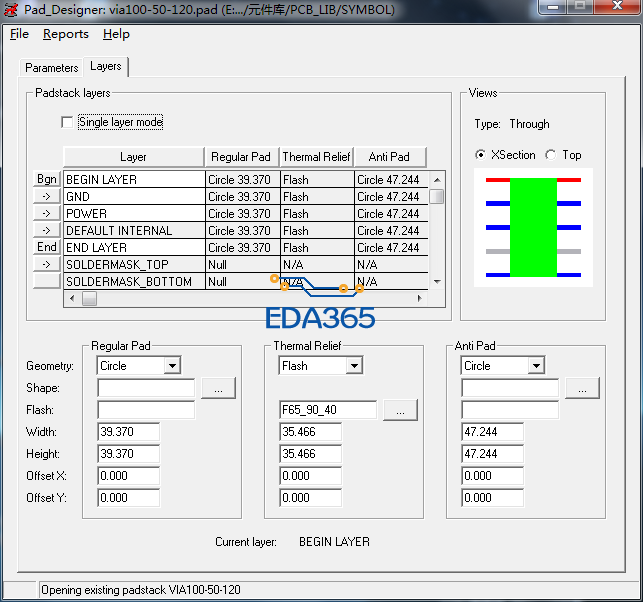Select the Layers tab
This screenshot has width=643, height=602.
pos(106,66)
